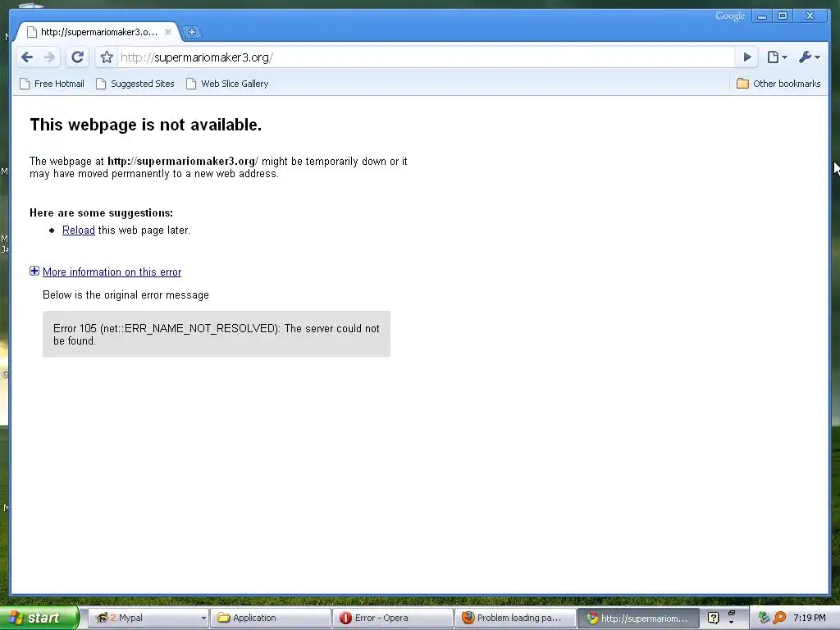Click the Here are some suggestions text

point(101,213)
